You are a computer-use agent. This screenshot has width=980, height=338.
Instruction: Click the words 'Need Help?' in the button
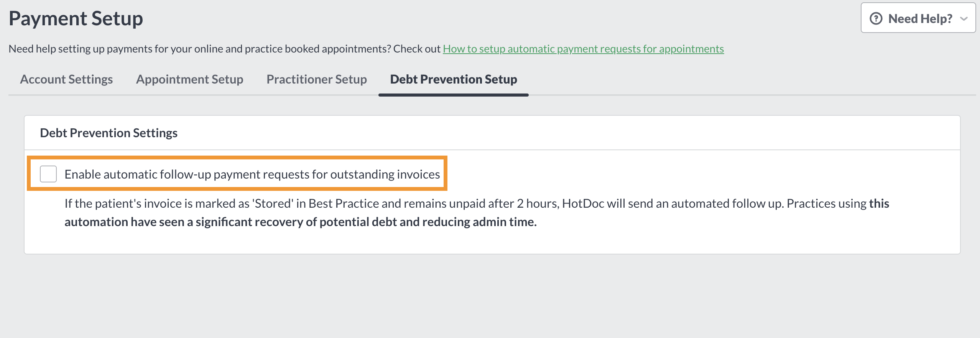tap(920, 18)
